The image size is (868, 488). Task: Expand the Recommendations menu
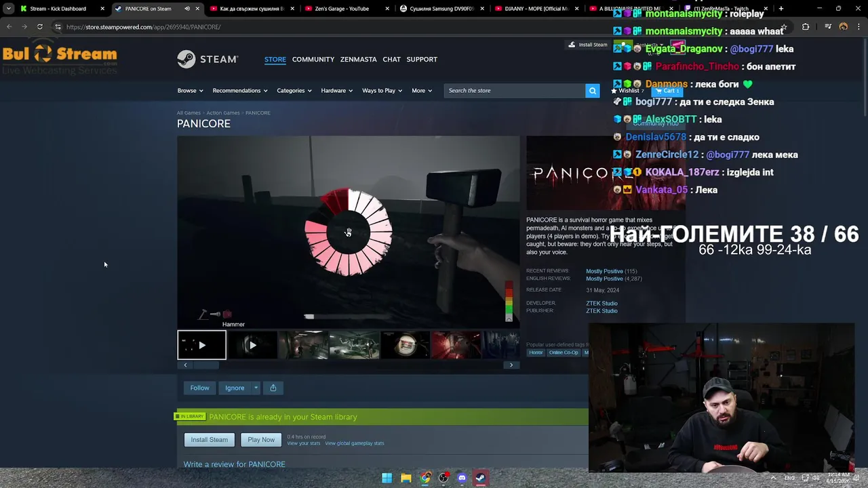tap(240, 90)
